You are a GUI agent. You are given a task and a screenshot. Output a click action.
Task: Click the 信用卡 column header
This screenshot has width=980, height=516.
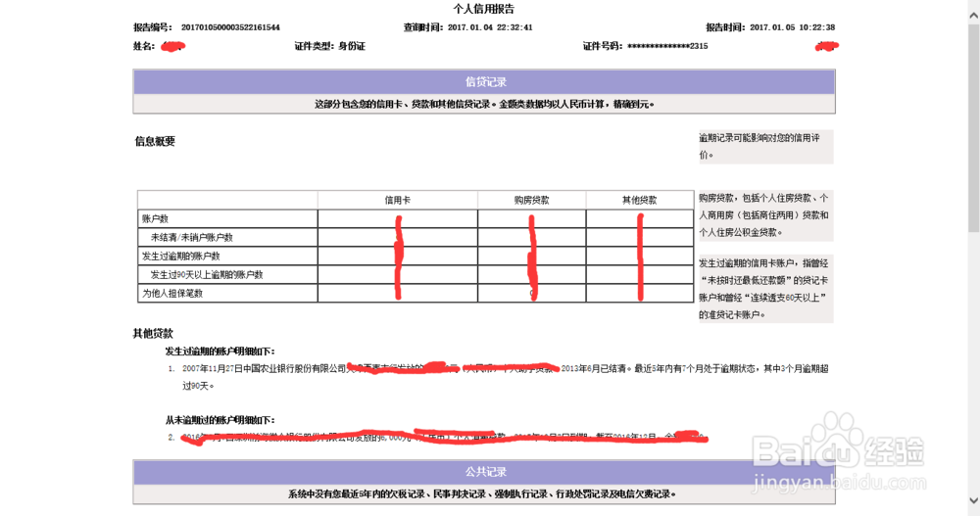398,200
